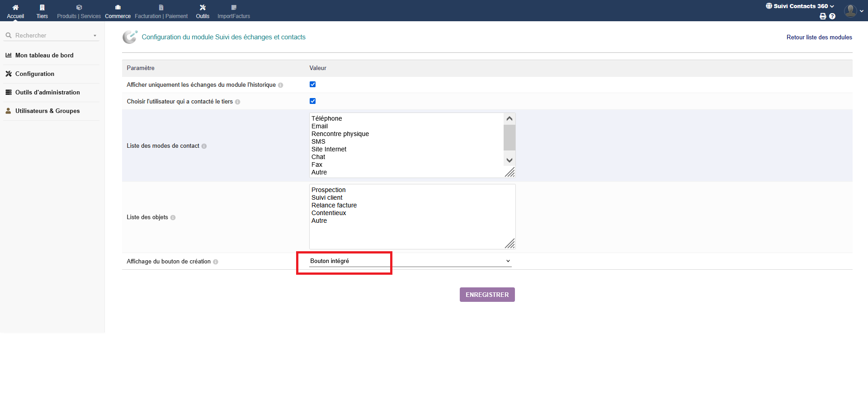Open the Outils tools icon

(203, 8)
